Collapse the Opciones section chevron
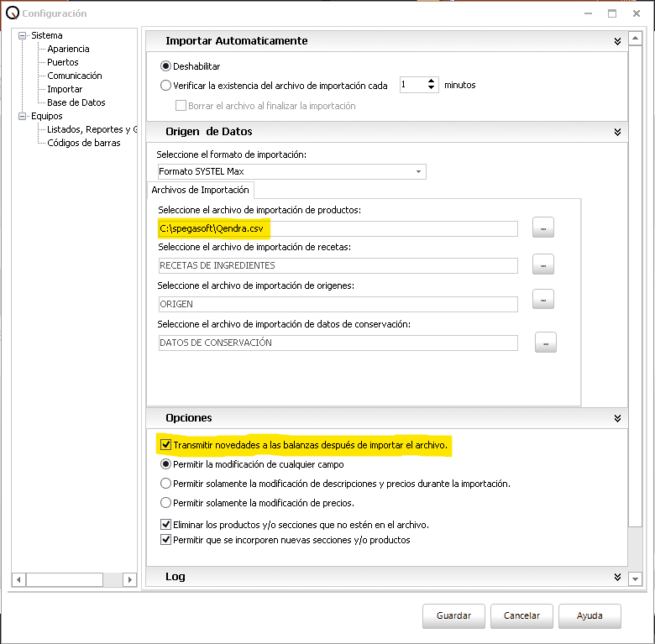655x644 pixels. click(617, 418)
